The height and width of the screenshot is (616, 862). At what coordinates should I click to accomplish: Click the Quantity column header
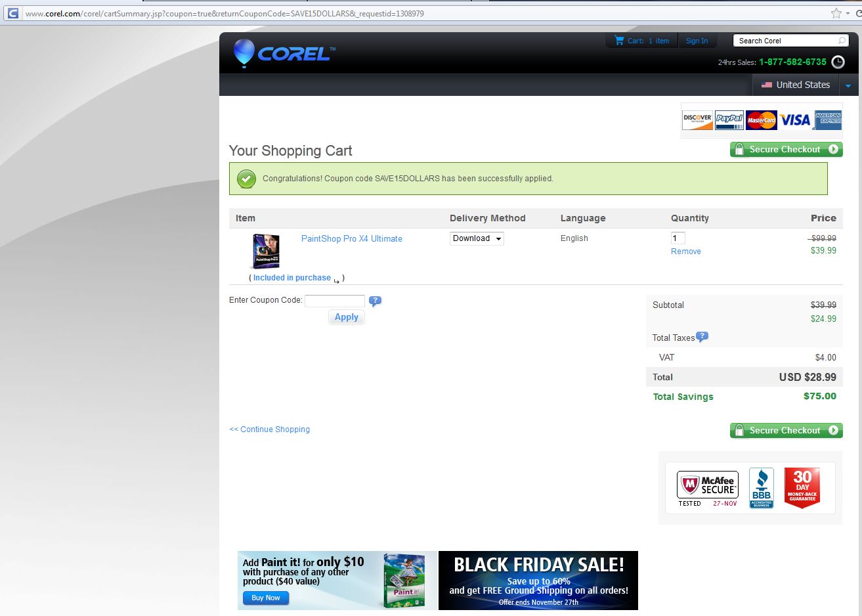click(690, 218)
